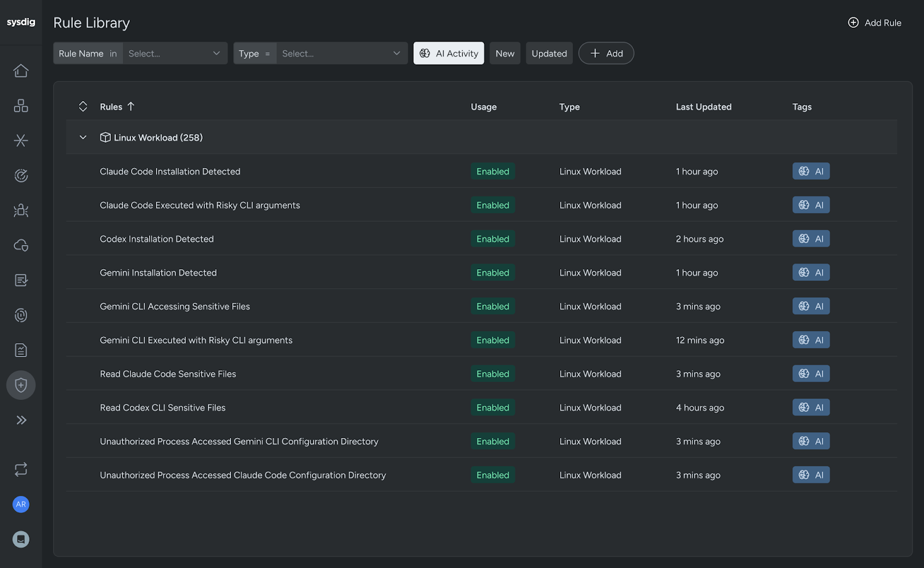
Task: Click the Add Rule button at the top right
Action: [x=874, y=23]
